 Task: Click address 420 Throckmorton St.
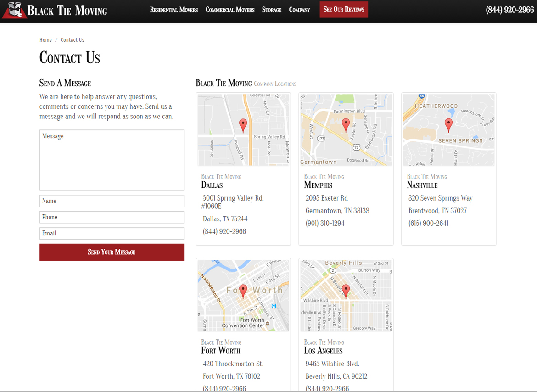click(233, 364)
